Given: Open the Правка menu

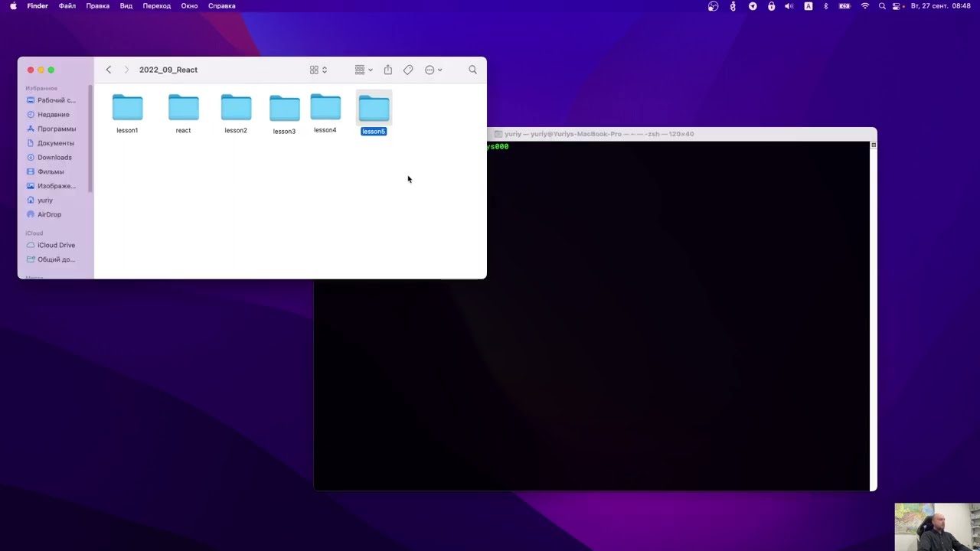Looking at the screenshot, I should 98,6.
